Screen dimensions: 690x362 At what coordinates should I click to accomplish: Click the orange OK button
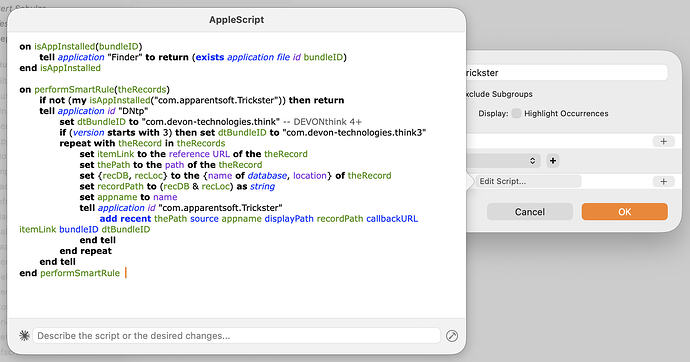tap(624, 212)
